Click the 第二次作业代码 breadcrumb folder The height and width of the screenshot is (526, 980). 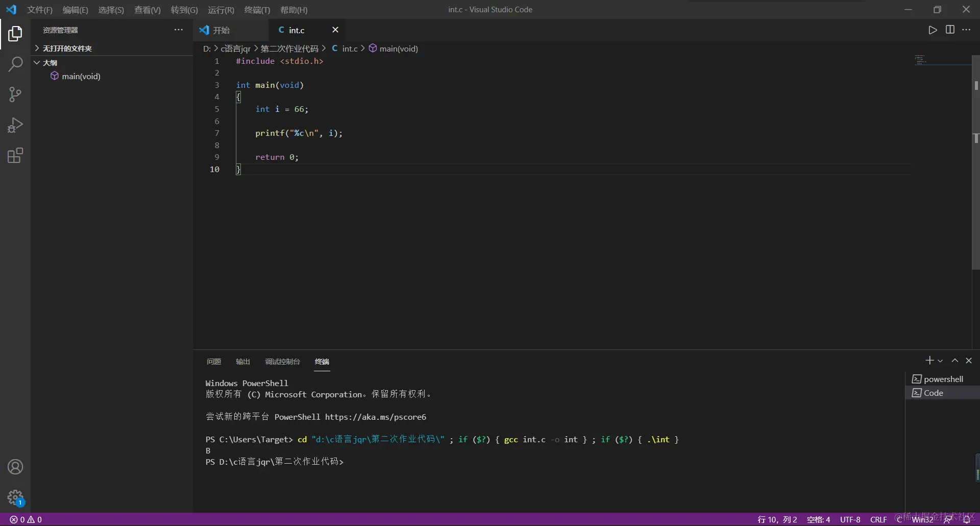click(289, 49)
